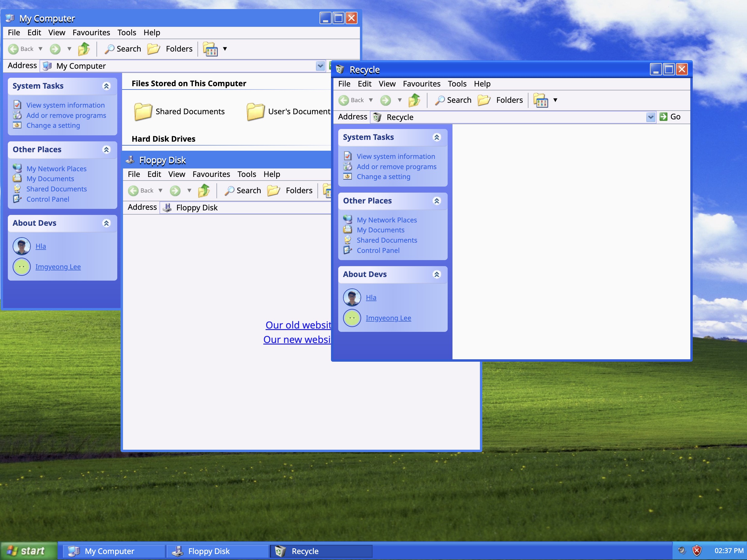Open Back history dropdown in Floppy Disk window
This screenshot has height=560, width=747.
tap(160, 191)
